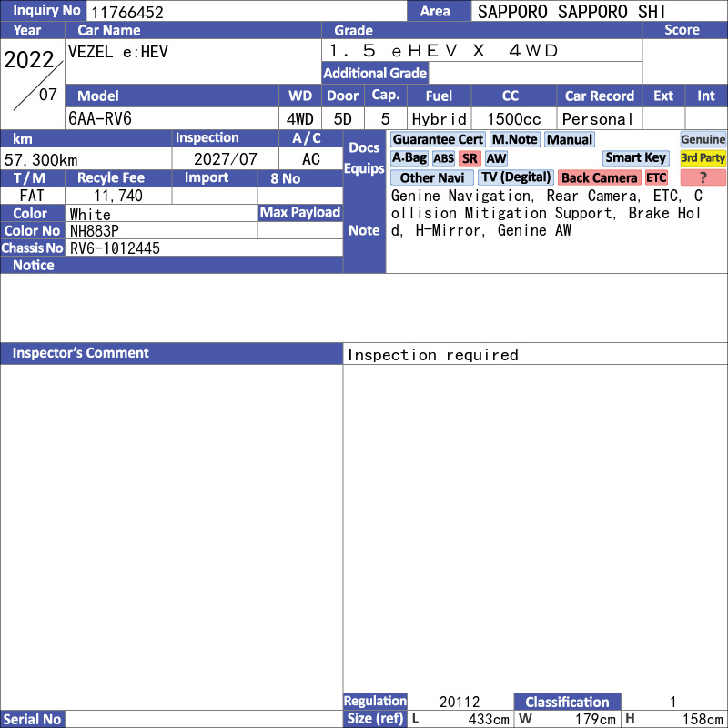Click model code 6AA-RV6
728x728 pixels.
coord(100,119)
